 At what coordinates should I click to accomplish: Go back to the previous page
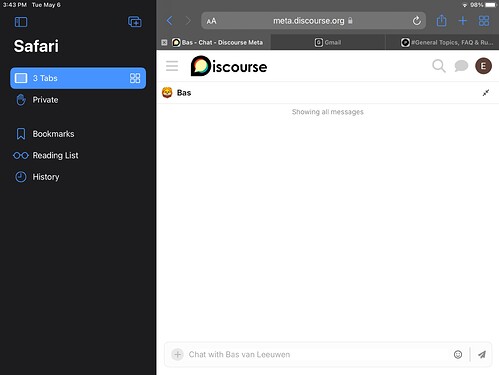tap(170, 21)
